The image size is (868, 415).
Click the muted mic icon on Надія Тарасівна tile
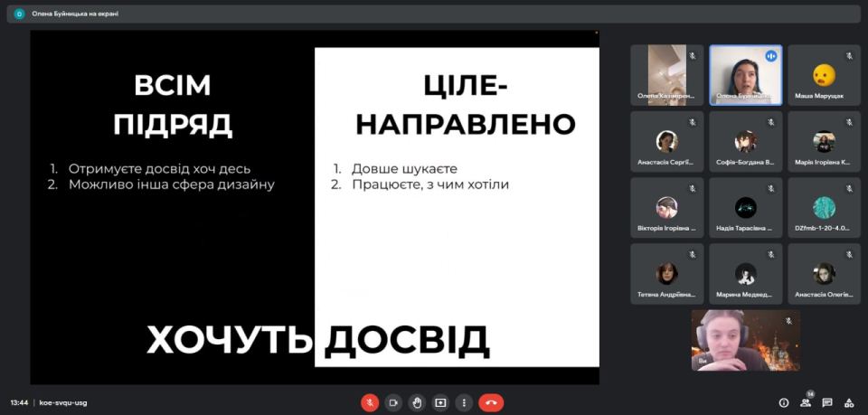[x=770, y=189]
